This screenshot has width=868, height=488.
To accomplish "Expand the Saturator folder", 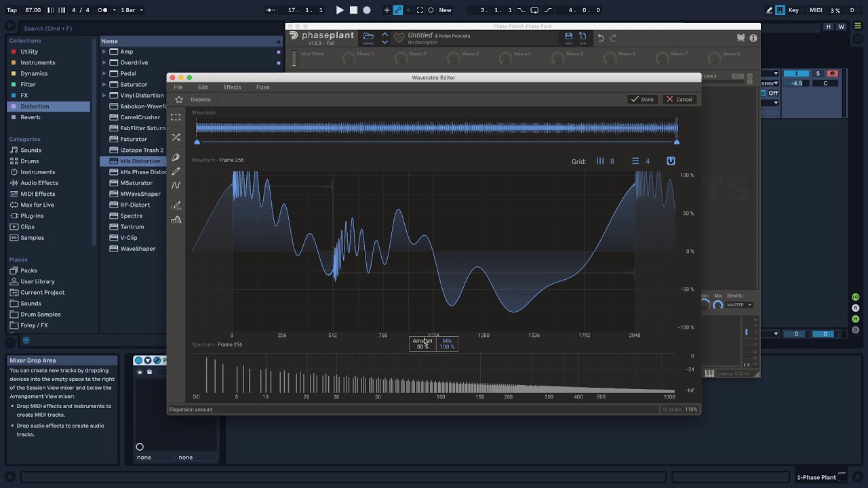I will 104,85.
